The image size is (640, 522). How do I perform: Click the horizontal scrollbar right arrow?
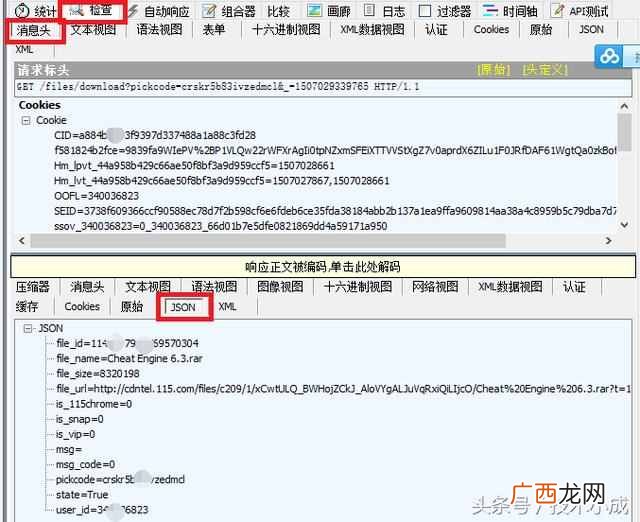click(x=608, y=241)
